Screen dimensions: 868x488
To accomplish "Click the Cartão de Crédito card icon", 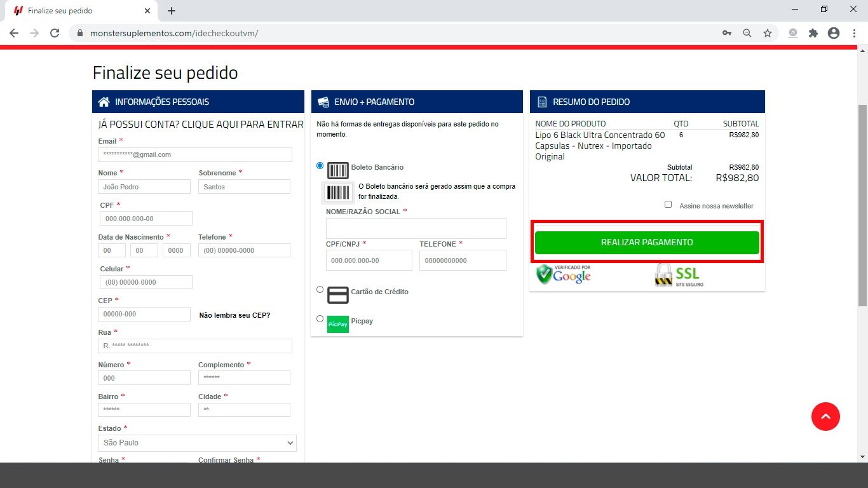I will pyautogui.click(x=338, y=295).
